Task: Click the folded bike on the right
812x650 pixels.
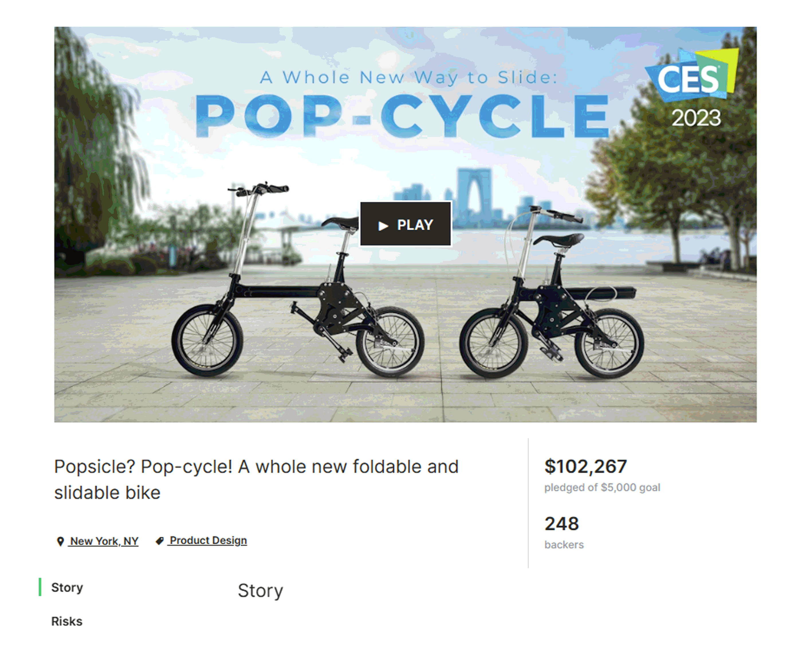Action: pyautogui.click(x=552, y=301)
